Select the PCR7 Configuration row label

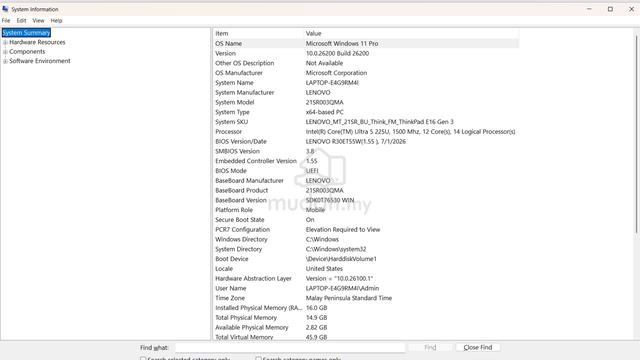coord(242,229)
